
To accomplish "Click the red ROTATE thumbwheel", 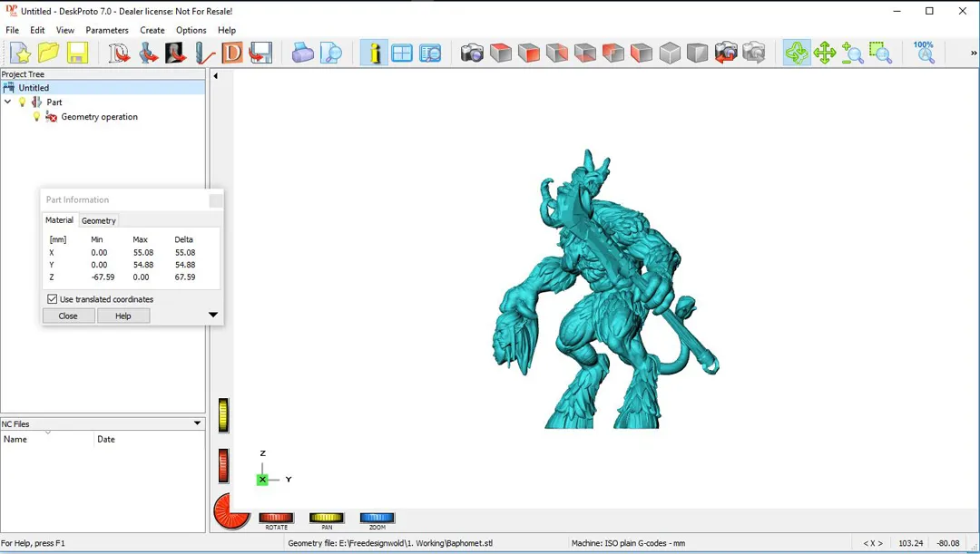I will [276, 518].
